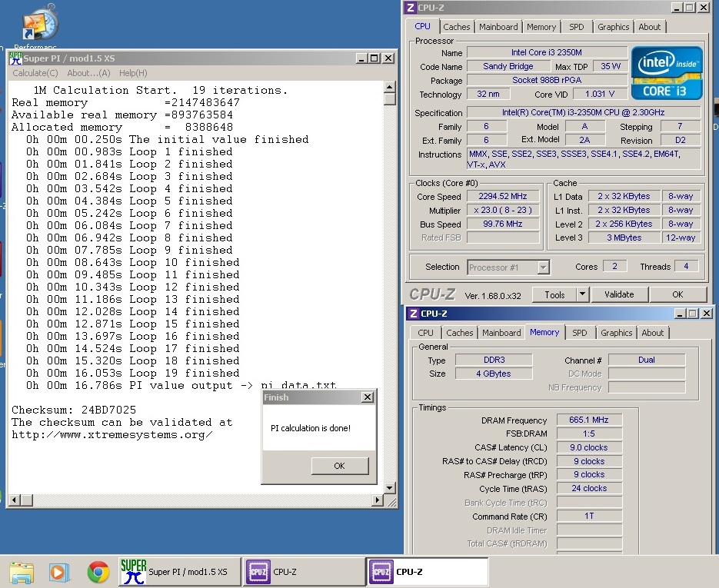Click Super PI vertical scrollbar up arrow
This screenshot has height=588, width=719.
click(389, 87)
